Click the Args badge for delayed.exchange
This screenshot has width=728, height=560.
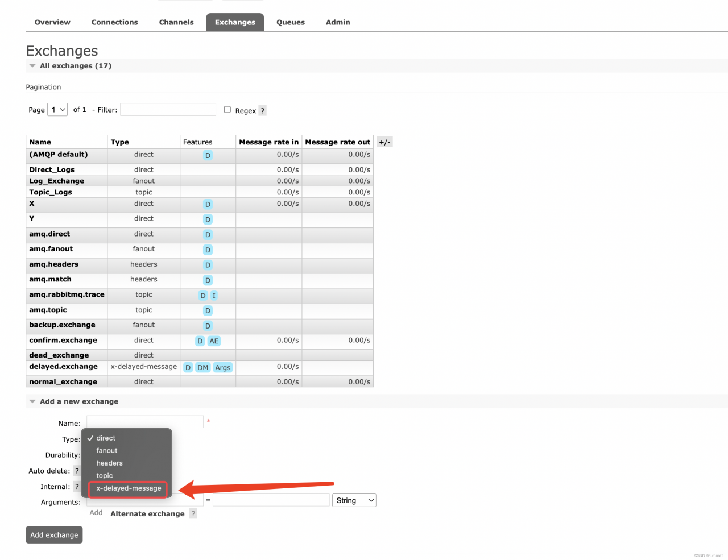(223, 368)
